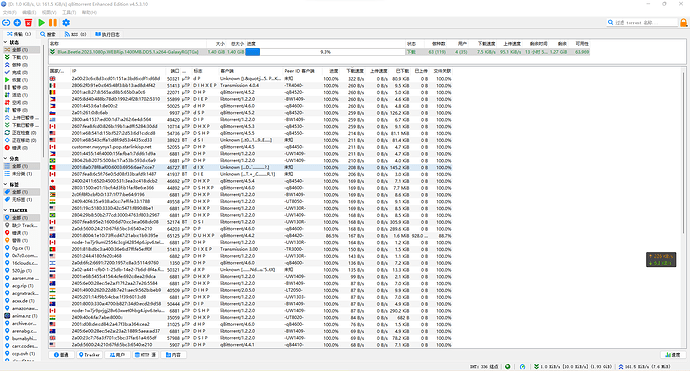Collapse the 分类 categories section

point(5,158)
